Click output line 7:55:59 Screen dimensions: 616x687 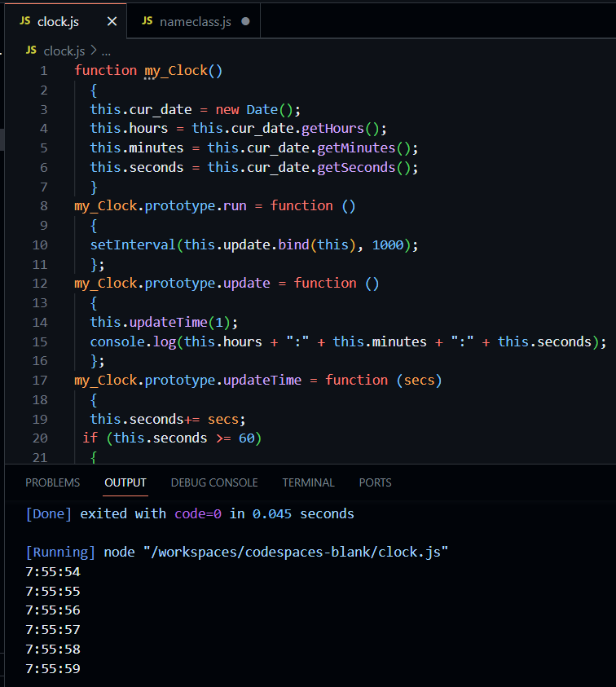tap(53, 668)
